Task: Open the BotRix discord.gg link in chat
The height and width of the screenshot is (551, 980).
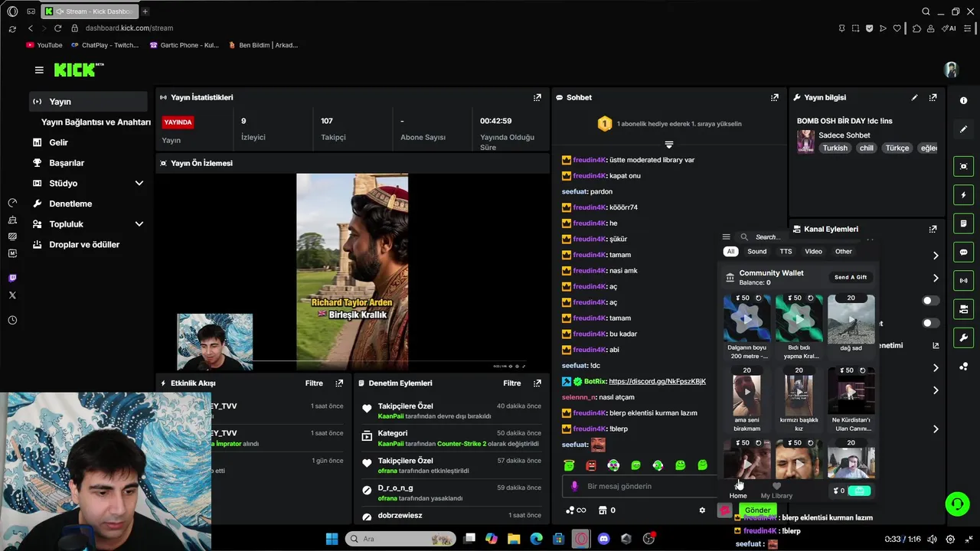Action: click(x=657, y=381)
